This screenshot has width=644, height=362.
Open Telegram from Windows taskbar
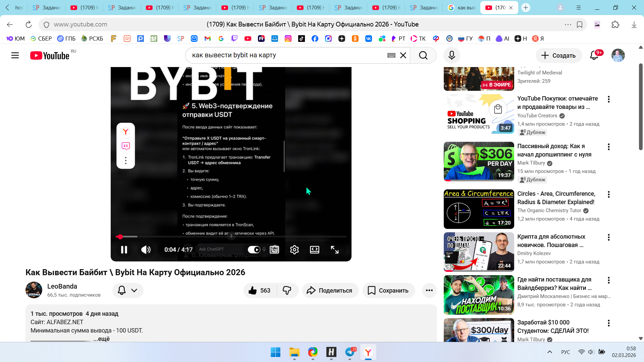tap(350, 352)
